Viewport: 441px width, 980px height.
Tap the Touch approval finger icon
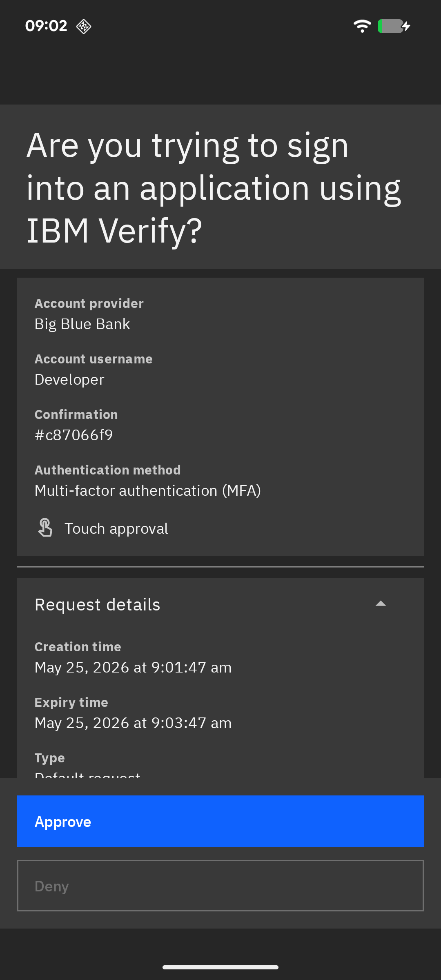(45, 528)
